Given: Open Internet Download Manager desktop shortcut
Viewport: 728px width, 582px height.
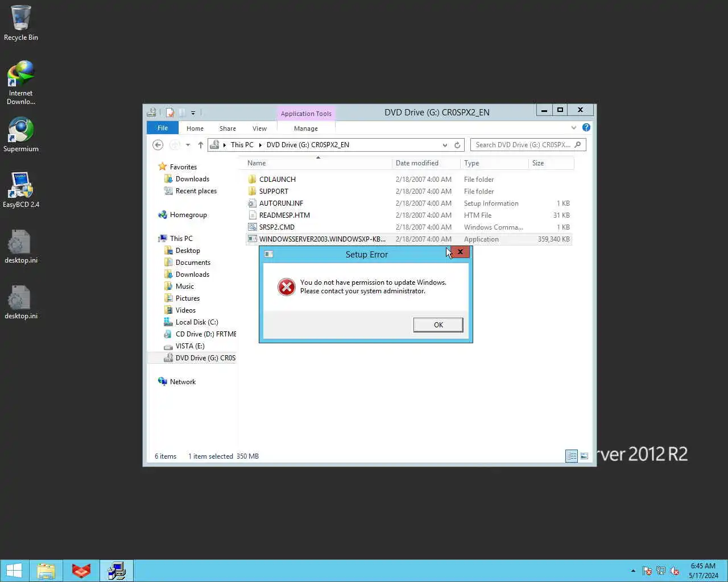Looking at the screenshot, I should click(x=21, y=83).
